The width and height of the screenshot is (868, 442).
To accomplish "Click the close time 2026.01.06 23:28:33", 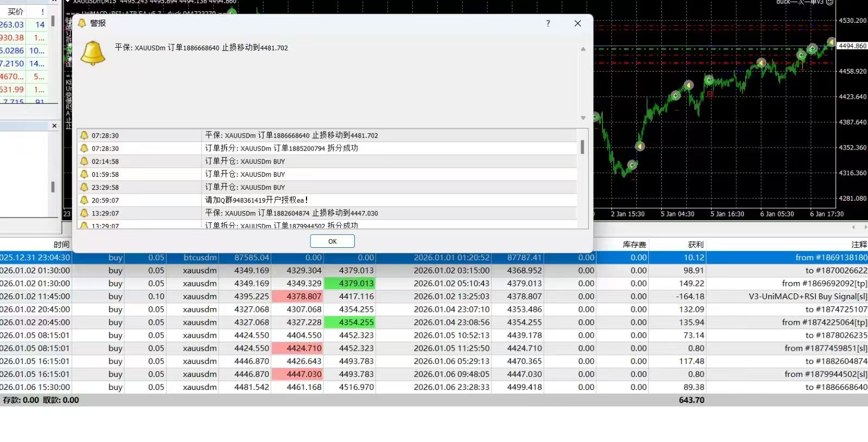I will coord(451,388).
